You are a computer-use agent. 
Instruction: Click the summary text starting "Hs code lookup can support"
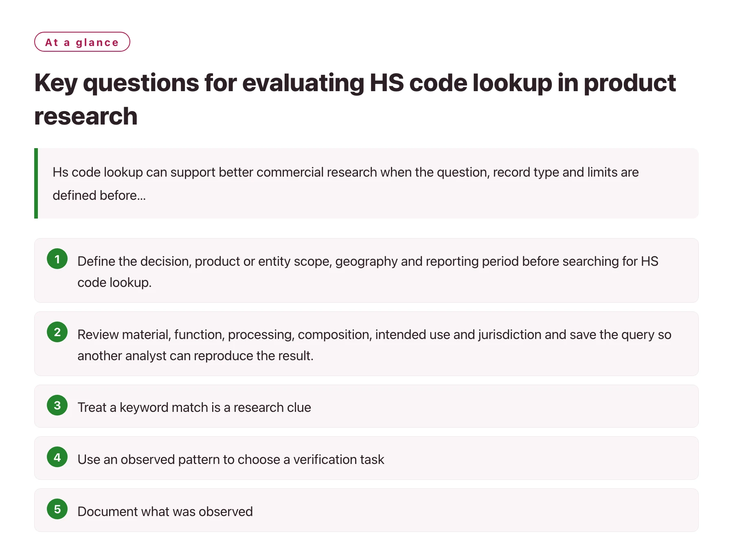click(x=345, y=184)
